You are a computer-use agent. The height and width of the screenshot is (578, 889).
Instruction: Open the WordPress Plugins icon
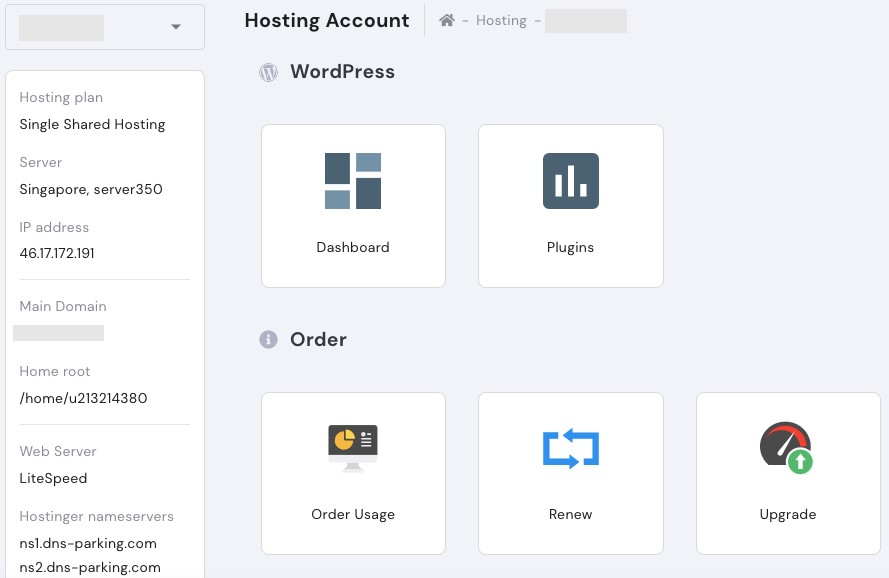pyautogui.click(x=570, y=181)
